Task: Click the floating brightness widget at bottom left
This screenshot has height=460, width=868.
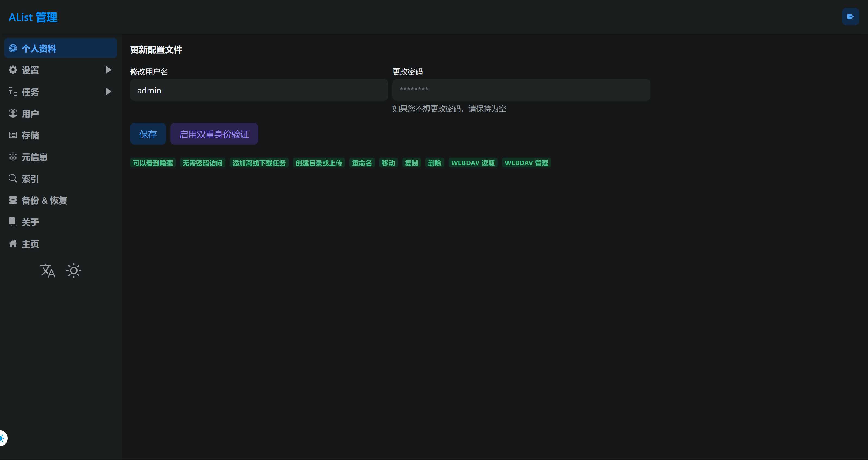Action: pyautogui.click(x=3, y=438)
